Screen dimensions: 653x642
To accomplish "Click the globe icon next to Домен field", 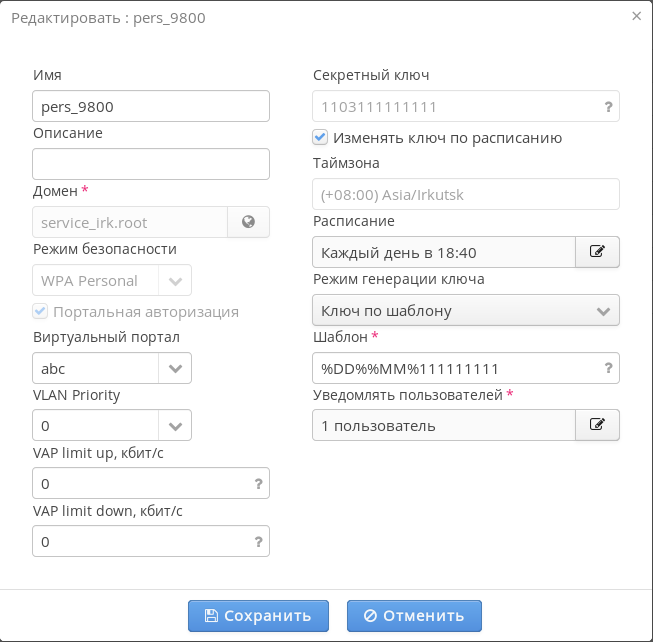I will click(249, 222).
